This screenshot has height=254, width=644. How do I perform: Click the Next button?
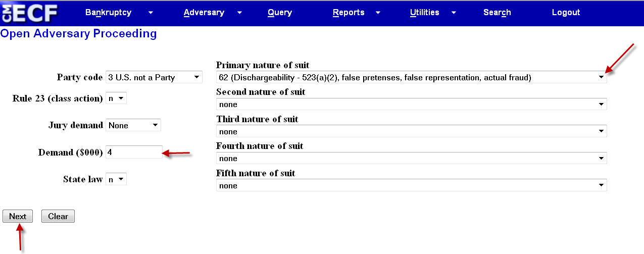pyautogui.click(x=18, y=216)
